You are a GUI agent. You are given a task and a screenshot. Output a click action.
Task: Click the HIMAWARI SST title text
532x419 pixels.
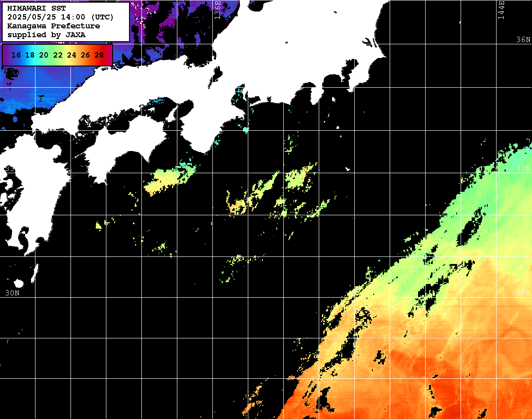click(36, 8)
